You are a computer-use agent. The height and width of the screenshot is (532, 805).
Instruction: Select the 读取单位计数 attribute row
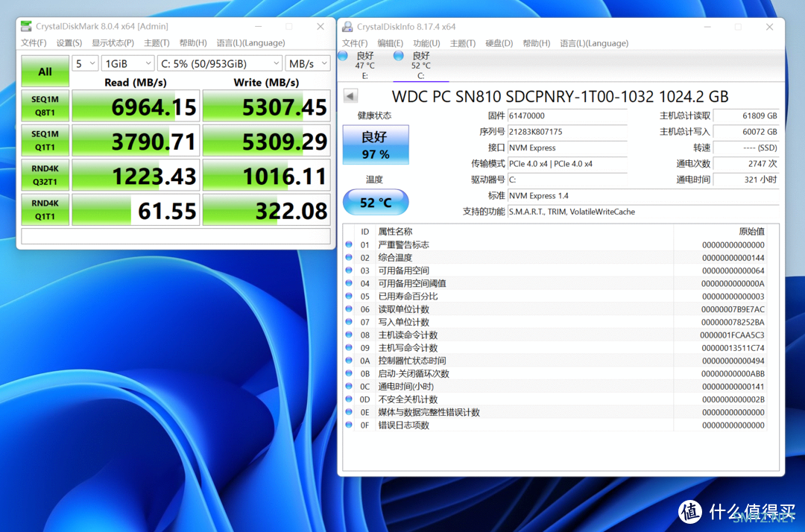pos(555,308)
